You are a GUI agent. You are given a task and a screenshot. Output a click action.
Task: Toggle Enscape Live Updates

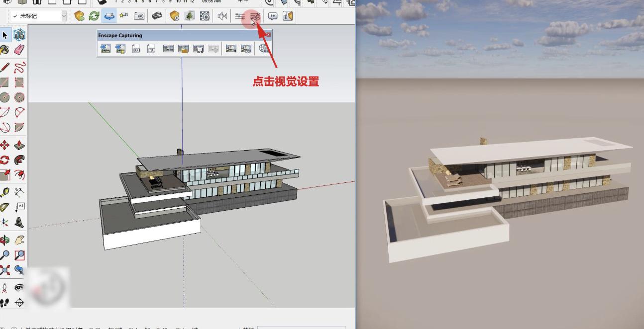pyautogui.click(x=94, y=16)
